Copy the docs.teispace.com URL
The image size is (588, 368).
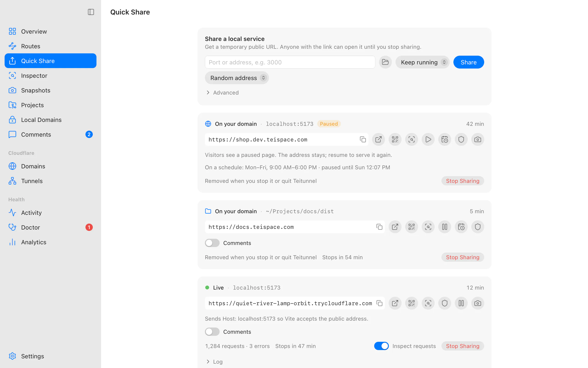[379, 227]
